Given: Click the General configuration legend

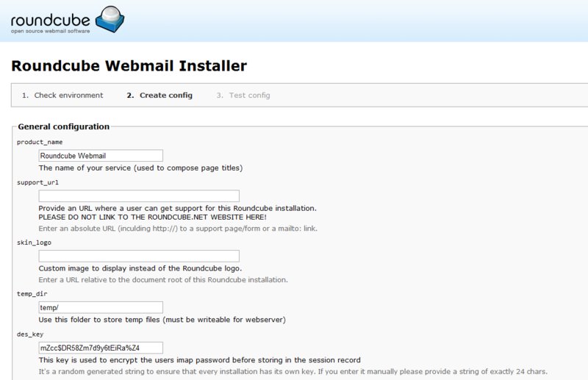Looking at the screenshot, I should pos(64,126).
